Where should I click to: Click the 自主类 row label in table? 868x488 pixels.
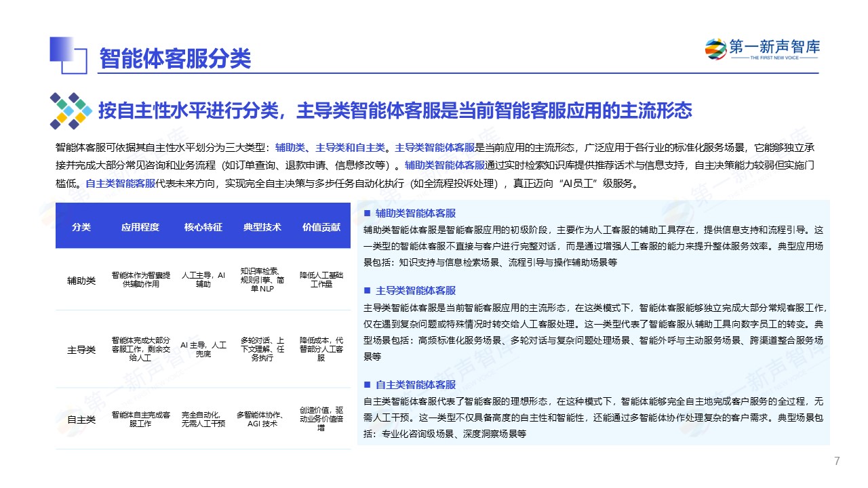81,420
